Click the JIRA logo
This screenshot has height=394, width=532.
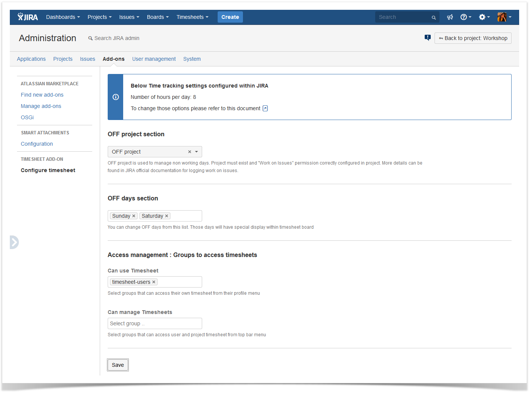coord(28,17)
